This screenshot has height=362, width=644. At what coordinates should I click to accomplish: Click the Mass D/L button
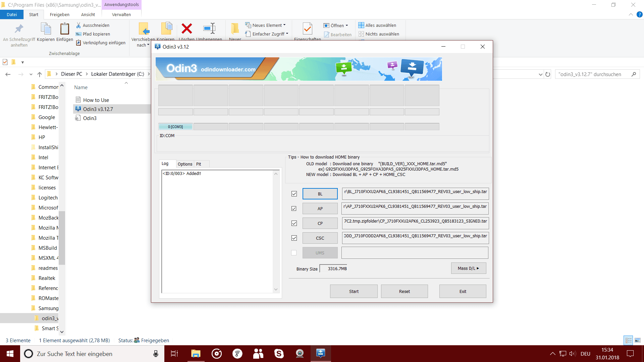(468, 268)
